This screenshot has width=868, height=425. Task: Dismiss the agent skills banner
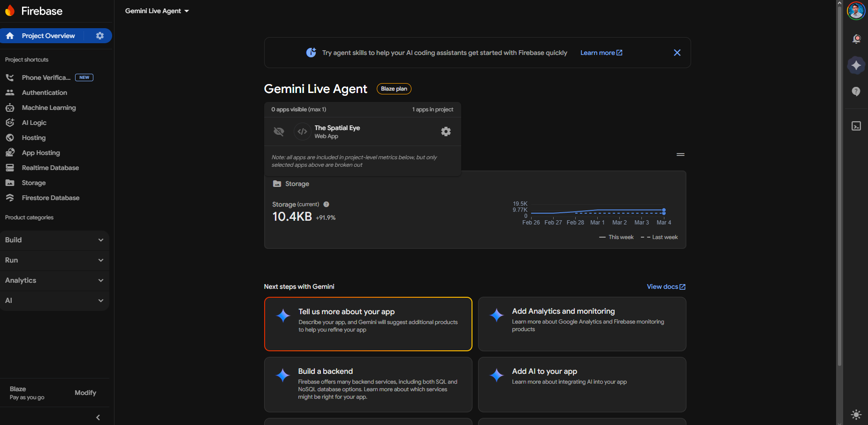[677, 53]
